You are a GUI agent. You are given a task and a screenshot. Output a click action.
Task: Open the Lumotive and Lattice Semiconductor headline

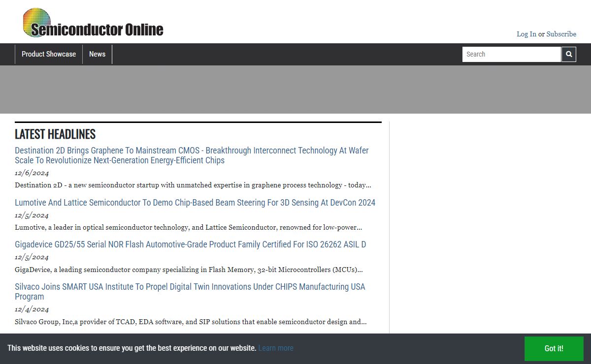pyautogui.click(x=195, y=203)
